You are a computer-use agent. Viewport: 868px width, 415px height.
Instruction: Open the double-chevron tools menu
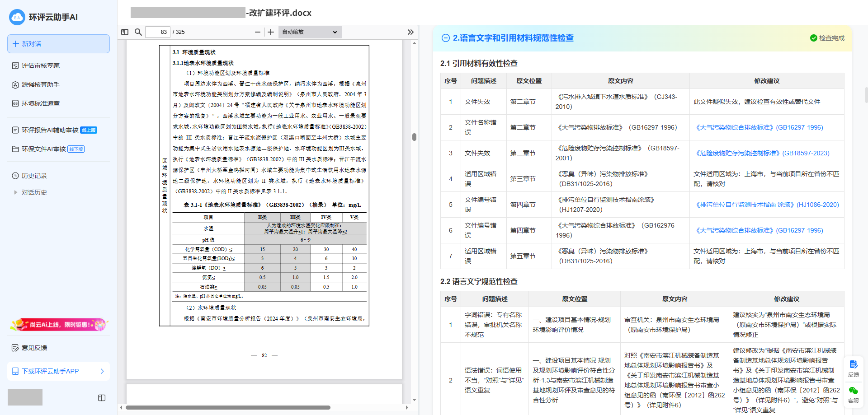(x=410, y=32)
